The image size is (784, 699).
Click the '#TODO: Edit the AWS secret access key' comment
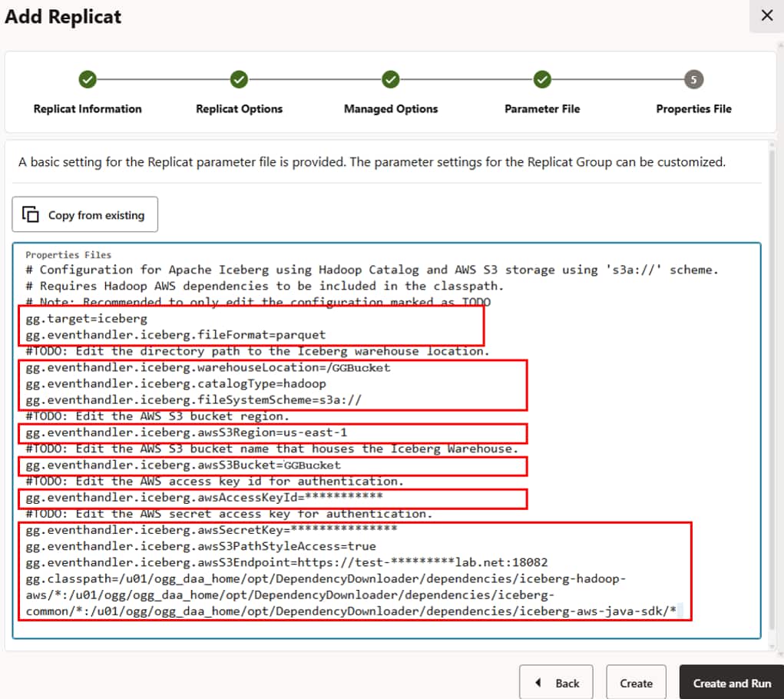point(229,514)
